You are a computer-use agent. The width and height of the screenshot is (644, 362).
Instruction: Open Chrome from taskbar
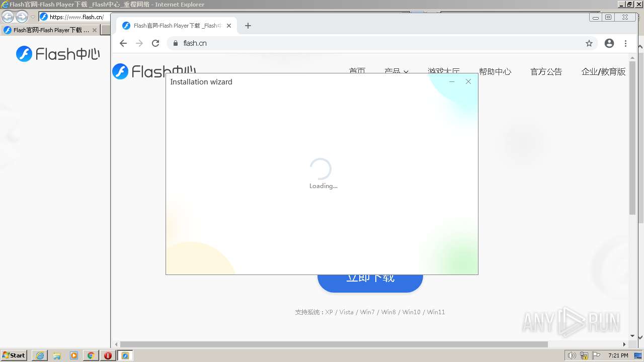[91, 355]
